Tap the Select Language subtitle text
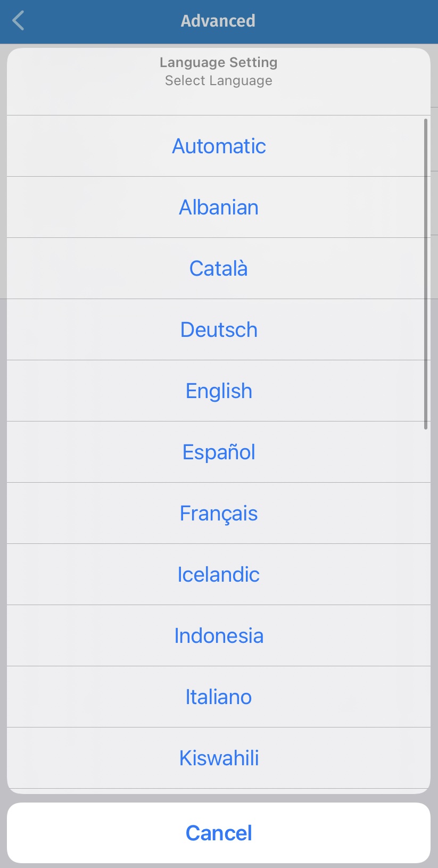The image size is (438, 868). pyautogui.click(x=218, y=81)
